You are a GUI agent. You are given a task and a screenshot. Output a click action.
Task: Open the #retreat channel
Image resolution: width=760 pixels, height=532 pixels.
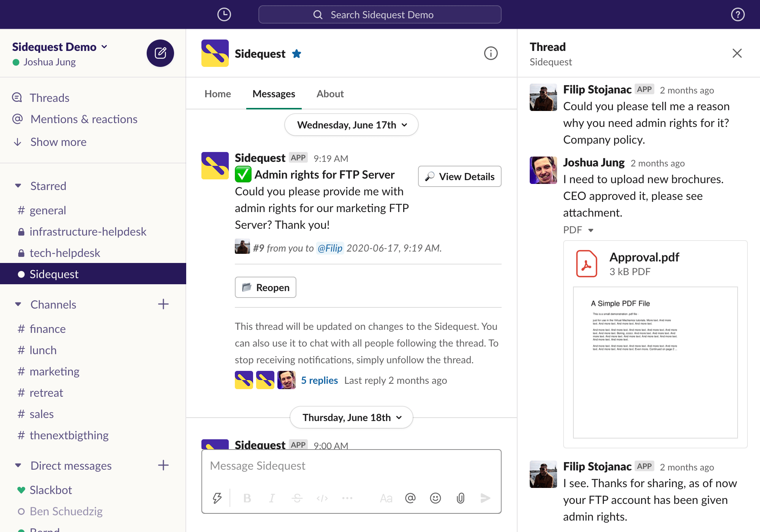(x=93, y=393)
